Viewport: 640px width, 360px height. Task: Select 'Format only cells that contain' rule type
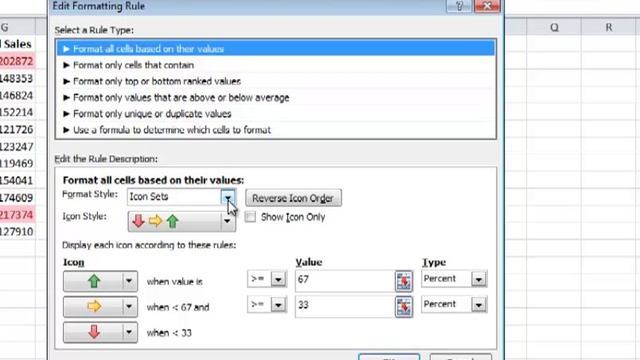[x=276, y=65]
